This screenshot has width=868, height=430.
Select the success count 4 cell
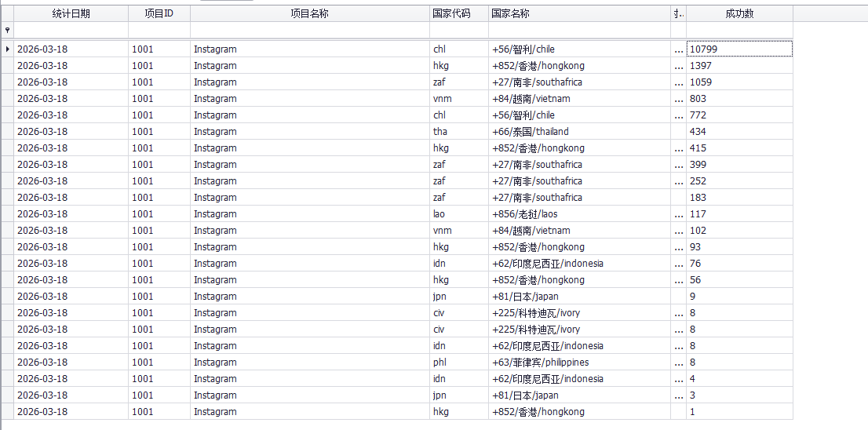[739, 379]
